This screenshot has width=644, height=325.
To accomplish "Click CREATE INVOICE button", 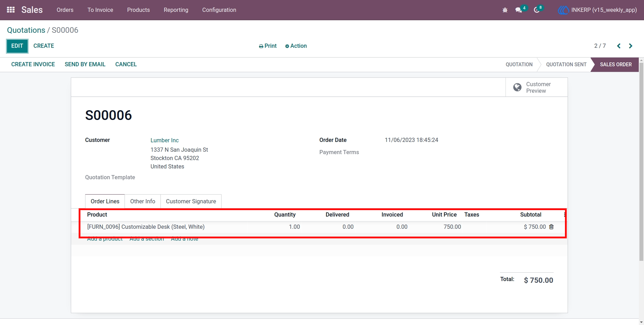I will 33,65.
